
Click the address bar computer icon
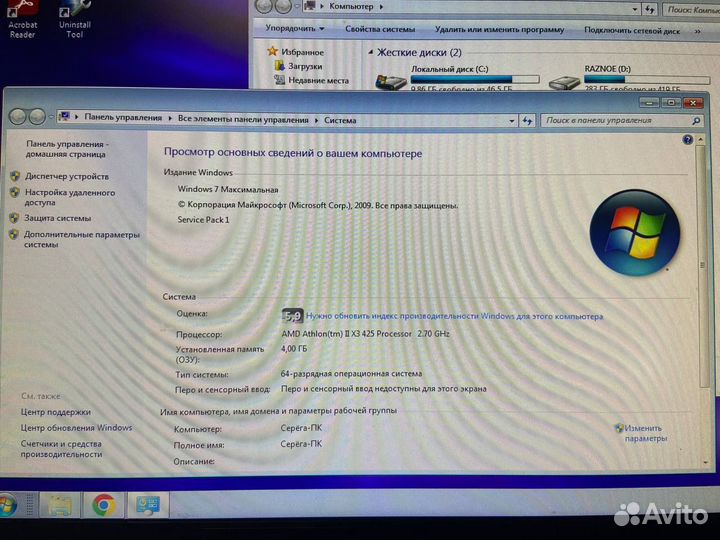64,117
